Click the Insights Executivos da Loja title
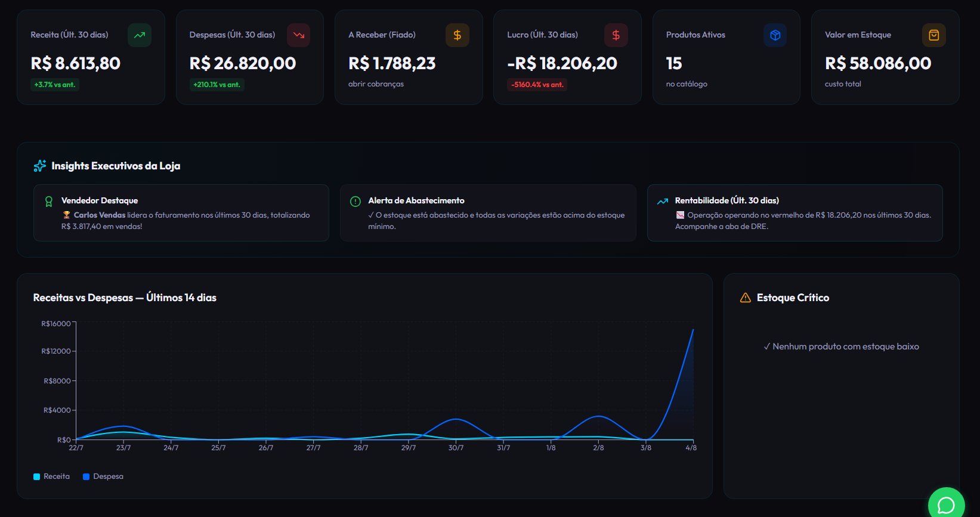 [116, 166]
